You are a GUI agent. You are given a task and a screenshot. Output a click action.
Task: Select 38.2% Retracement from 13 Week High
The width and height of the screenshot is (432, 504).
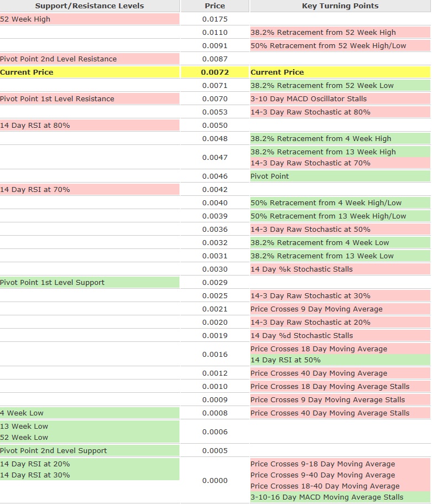tap(340, 152)
